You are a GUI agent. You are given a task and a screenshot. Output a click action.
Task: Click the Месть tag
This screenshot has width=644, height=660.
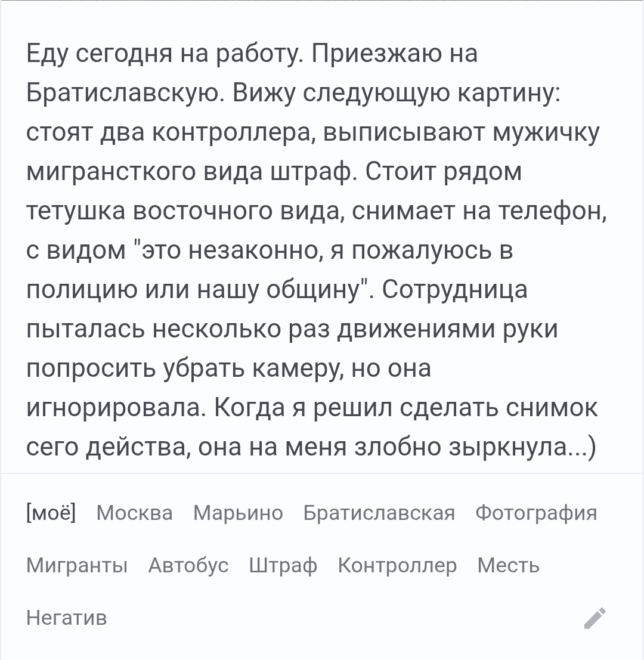pyautogui.click(x=509, y=565)
